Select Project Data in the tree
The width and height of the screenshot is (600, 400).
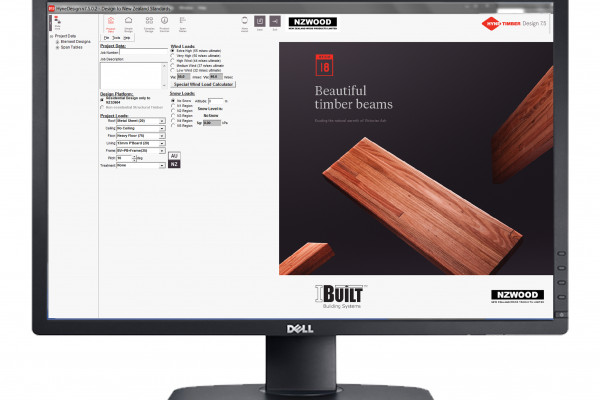[65, 36]
